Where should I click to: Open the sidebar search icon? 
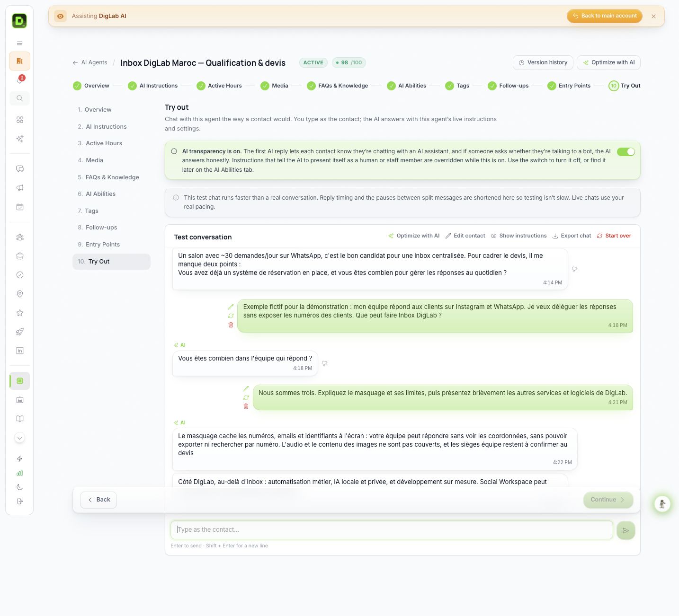[x=19, y=98]
